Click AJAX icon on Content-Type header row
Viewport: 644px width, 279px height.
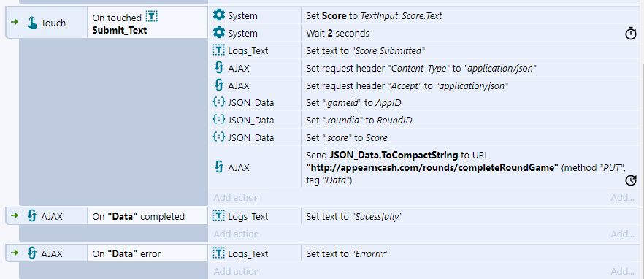219,68
